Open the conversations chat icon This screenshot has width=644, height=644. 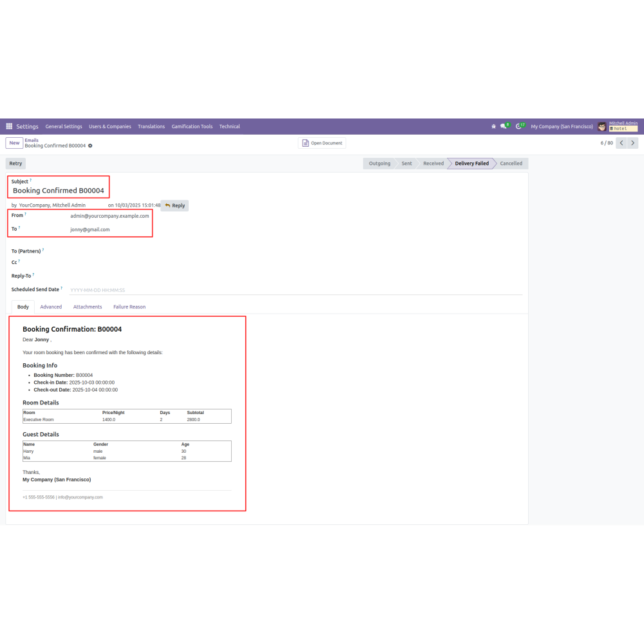pos(504,126)
